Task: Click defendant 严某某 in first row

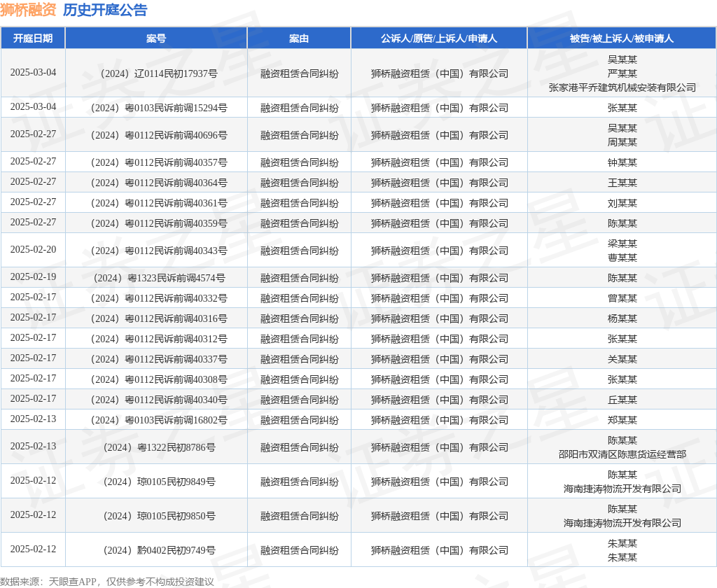Action: point(622,73)
